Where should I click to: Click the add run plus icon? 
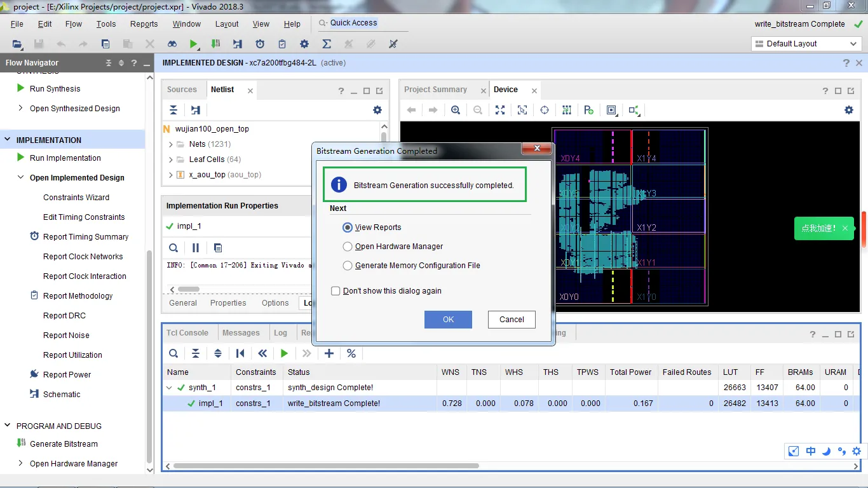tap(329, 353)
